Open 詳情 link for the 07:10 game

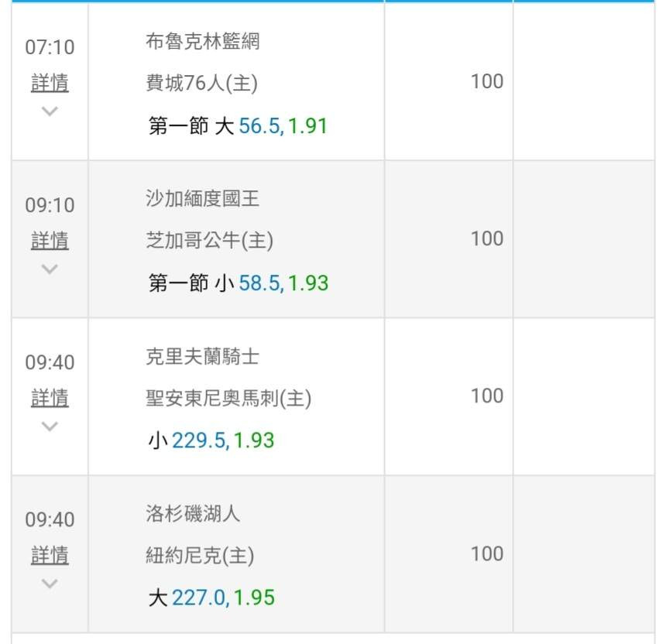click(50, 83)
